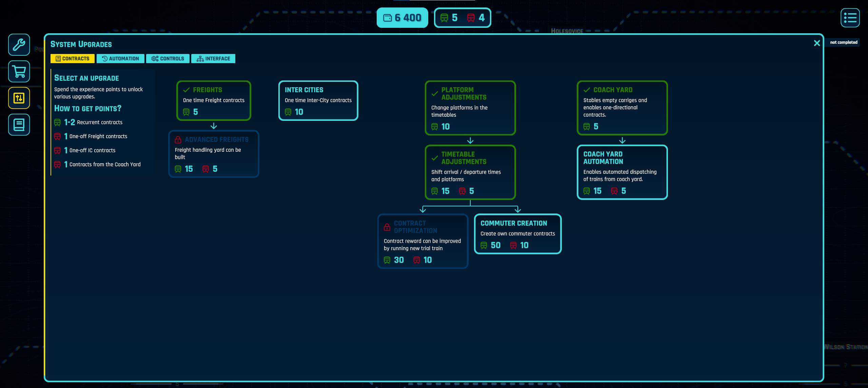Click green train icon beside Recurrent contracts
This screenshot has width=868, height=388.
(x=57, y=122)
